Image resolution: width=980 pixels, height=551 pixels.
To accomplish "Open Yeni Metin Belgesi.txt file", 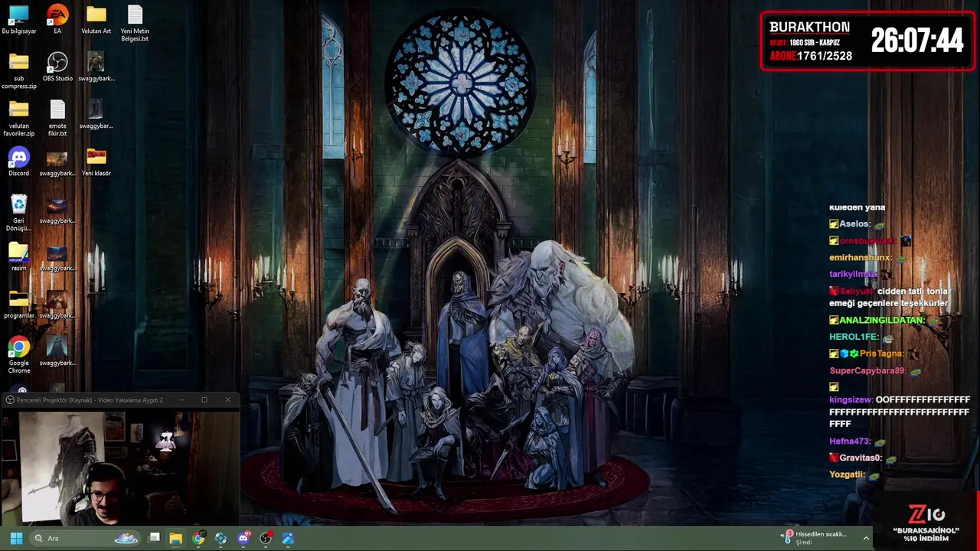I will pos(135,23).
